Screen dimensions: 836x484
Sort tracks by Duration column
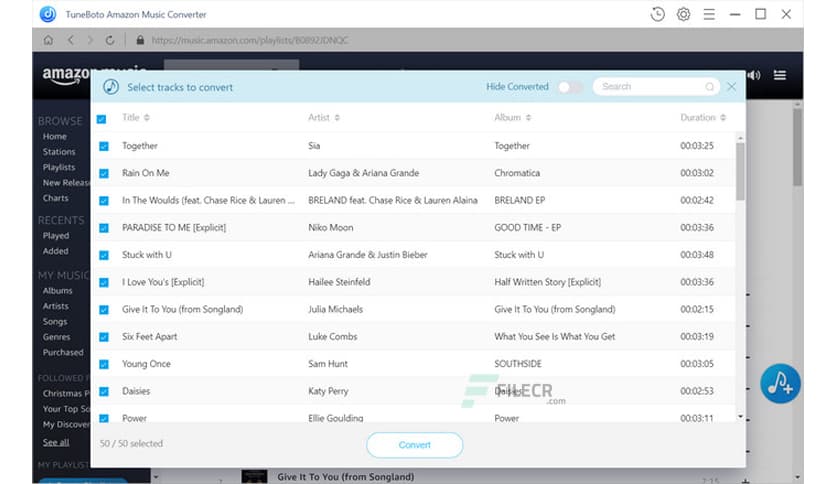point(703,117)
